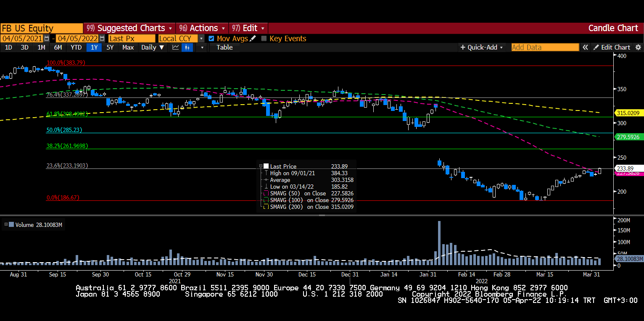Click the 315.0209 yellow price tag
644x321 pixels.
point(630,113)
